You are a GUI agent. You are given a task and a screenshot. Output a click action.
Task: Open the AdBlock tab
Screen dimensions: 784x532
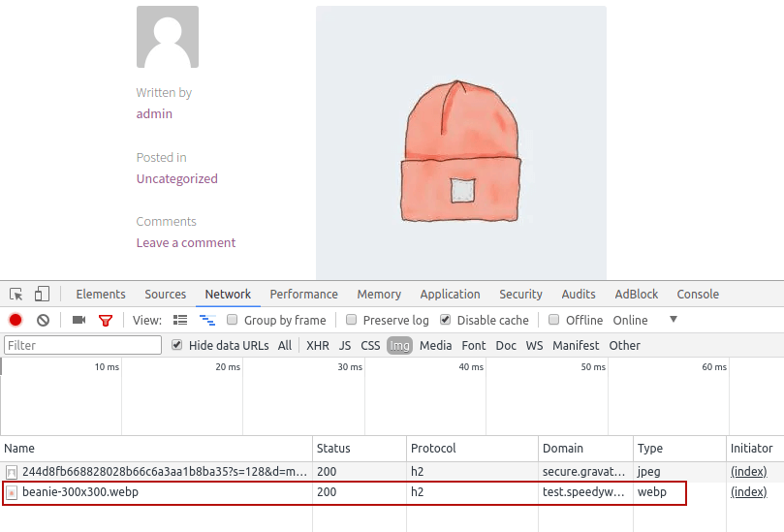[x=637, y=294]
